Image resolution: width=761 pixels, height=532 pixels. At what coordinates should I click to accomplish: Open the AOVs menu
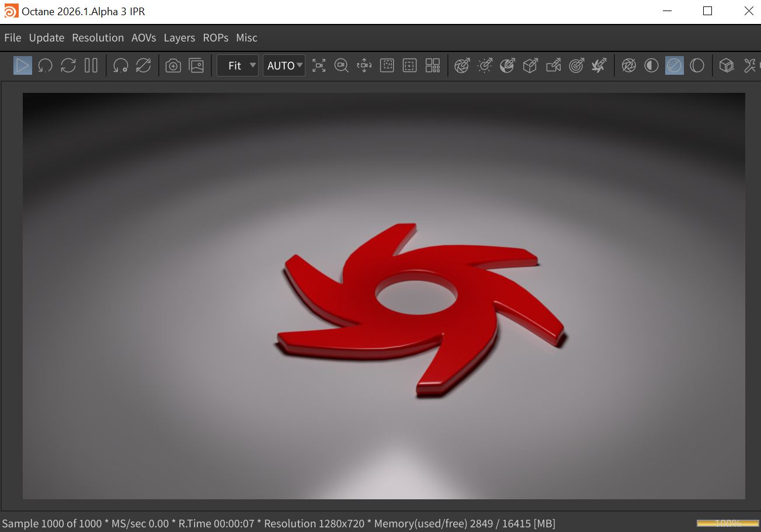(144, 38)
